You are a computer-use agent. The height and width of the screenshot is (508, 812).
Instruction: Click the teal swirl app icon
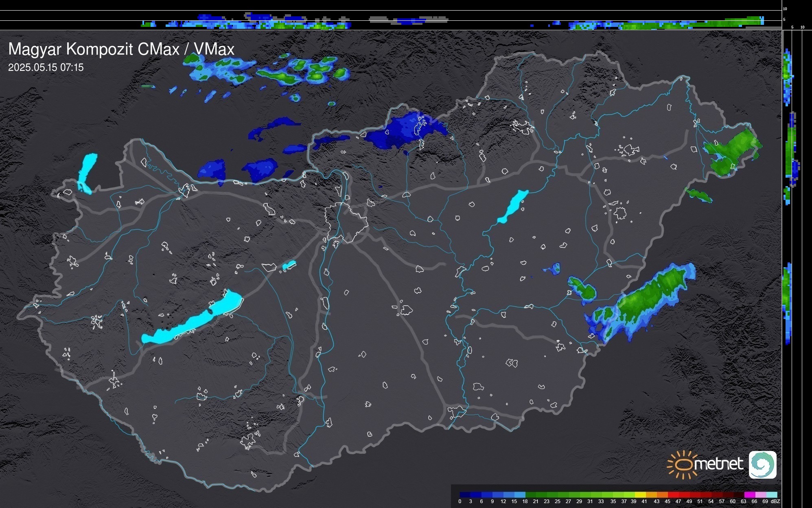coord(762,464)
